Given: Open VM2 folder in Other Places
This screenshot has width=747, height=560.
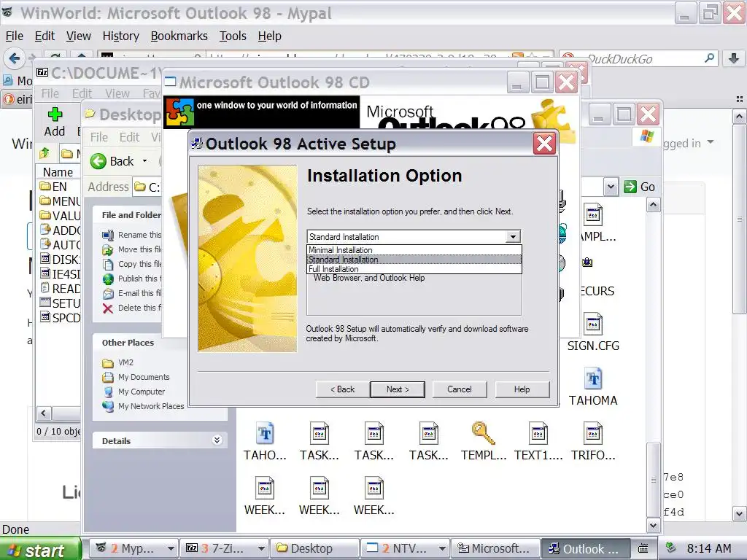Looking at the screenshot, I should [118, 362].
